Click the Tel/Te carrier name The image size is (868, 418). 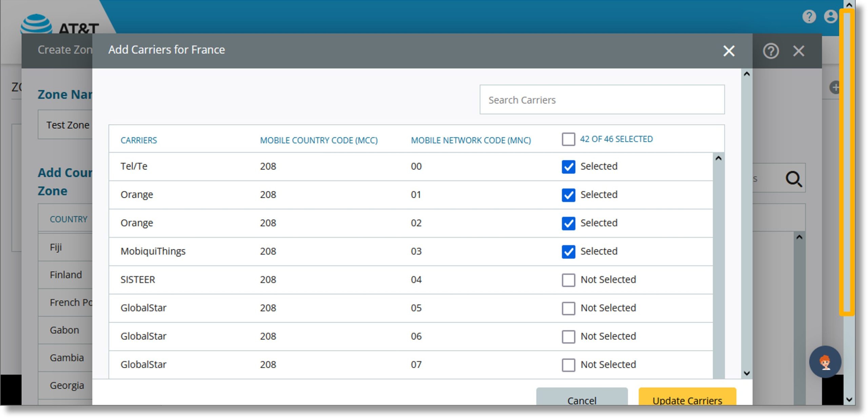coord(134,166)
